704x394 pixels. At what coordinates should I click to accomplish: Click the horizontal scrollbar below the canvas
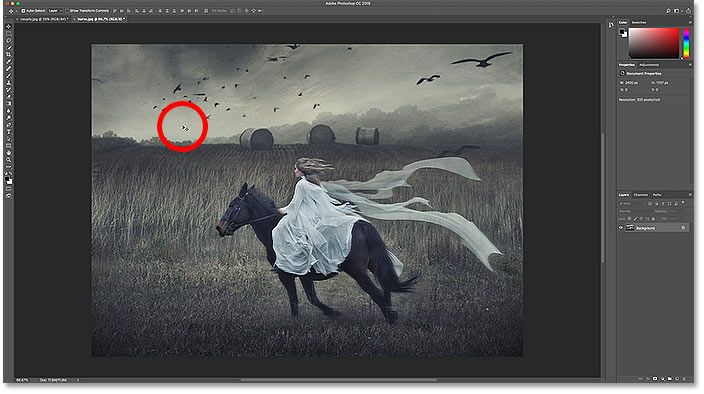(x=339, y=380)
